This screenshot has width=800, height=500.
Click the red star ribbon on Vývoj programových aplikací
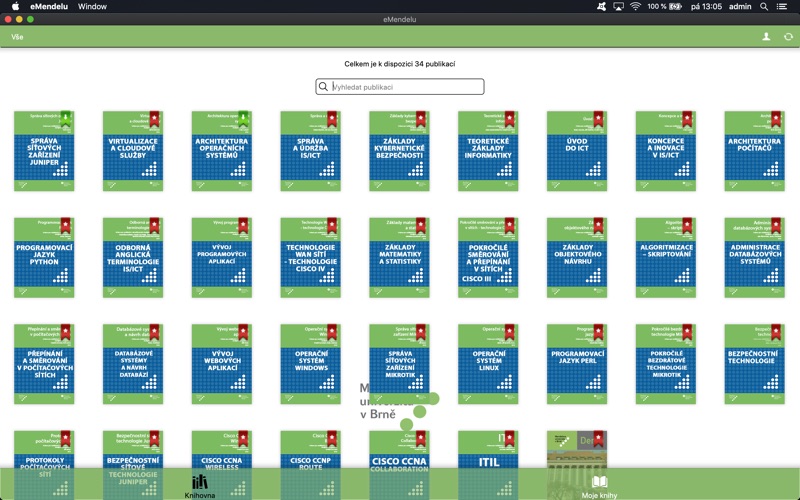point(243,226)
